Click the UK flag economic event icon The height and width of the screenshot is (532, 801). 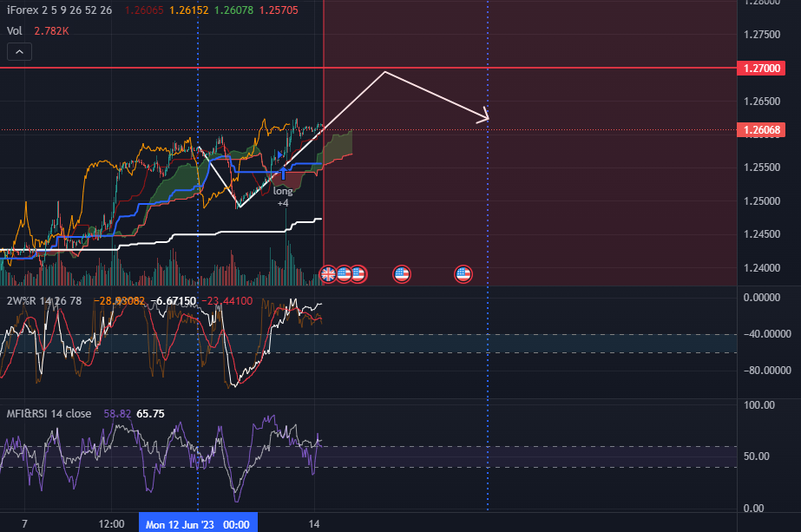[x=328, y=274]
